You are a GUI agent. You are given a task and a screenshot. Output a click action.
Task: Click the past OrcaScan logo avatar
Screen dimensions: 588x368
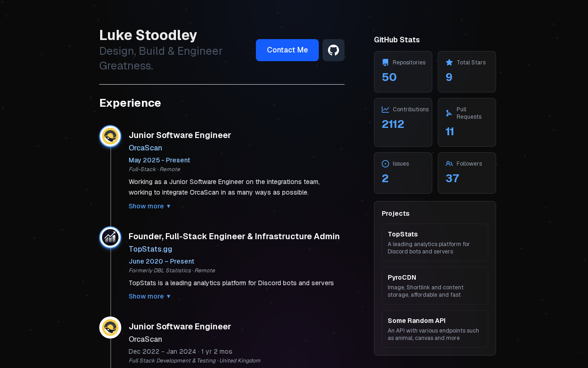[110, 328]
